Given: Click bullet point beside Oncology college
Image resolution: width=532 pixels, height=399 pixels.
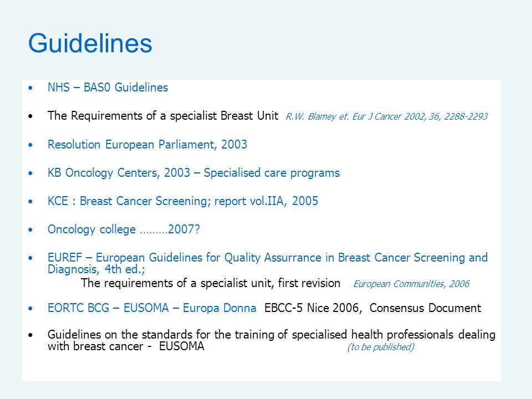Looking at the screenshot, I should [31, 230].
